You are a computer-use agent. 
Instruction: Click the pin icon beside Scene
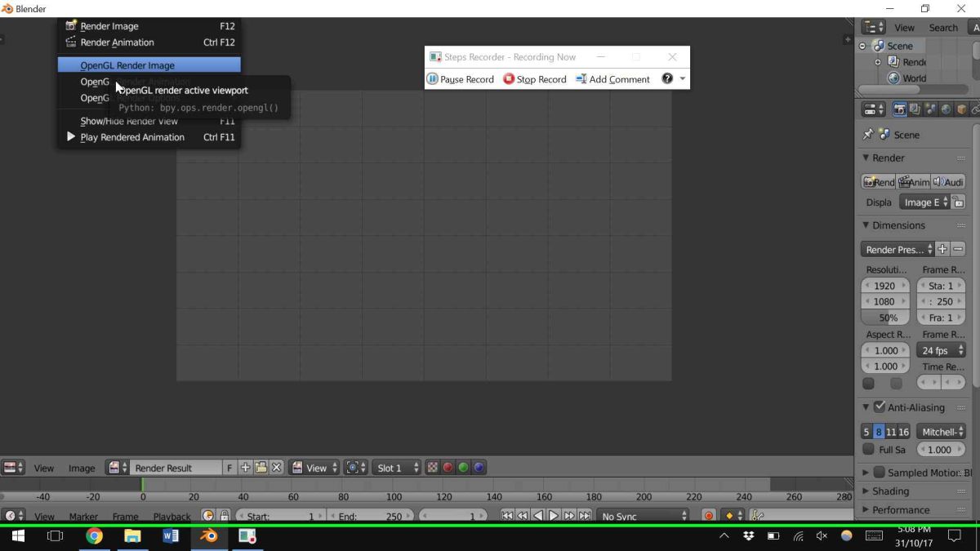tap(867, 135)
